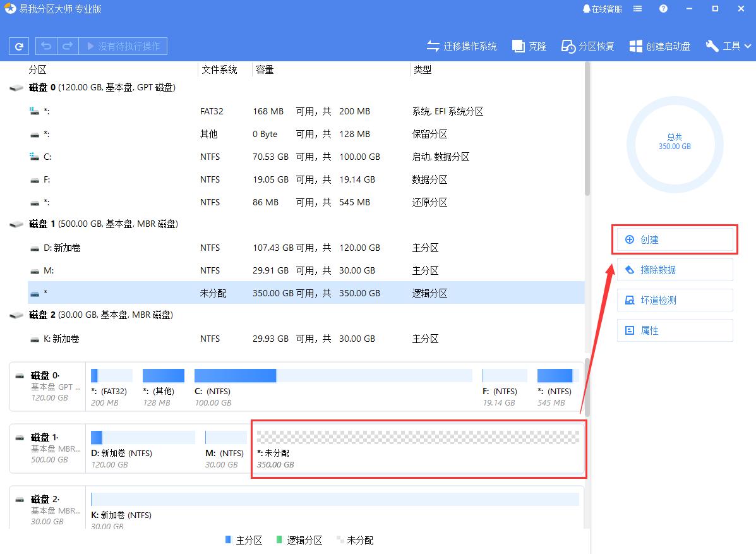756x554 pixels.
Task: Start 坏道检测 bad sector detection
Action: click(675, 300)
